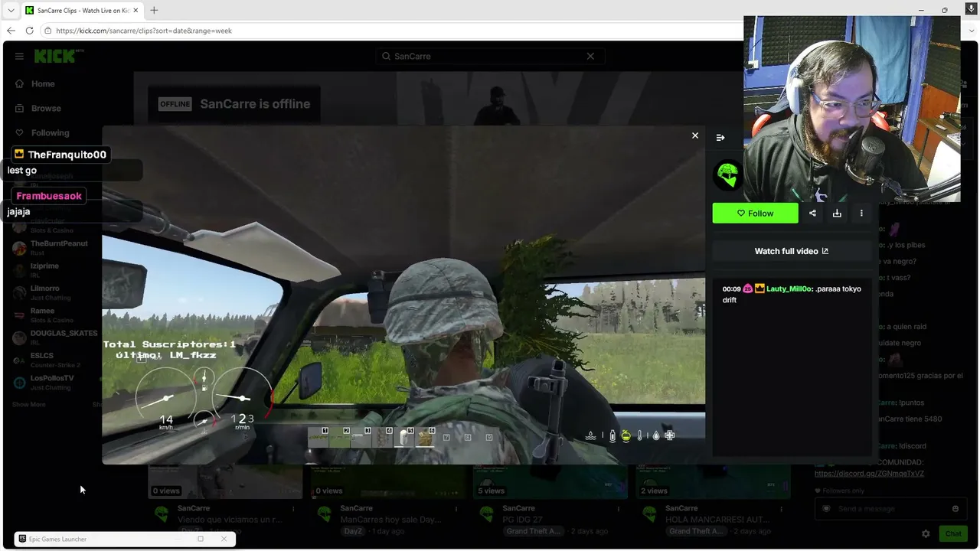Image resolution: width=980 pixels, height=551 pixels.
Task: Open 2 views clip thumbnail above 'HOLA MANCARRES'
Action: tap(714, 481)
